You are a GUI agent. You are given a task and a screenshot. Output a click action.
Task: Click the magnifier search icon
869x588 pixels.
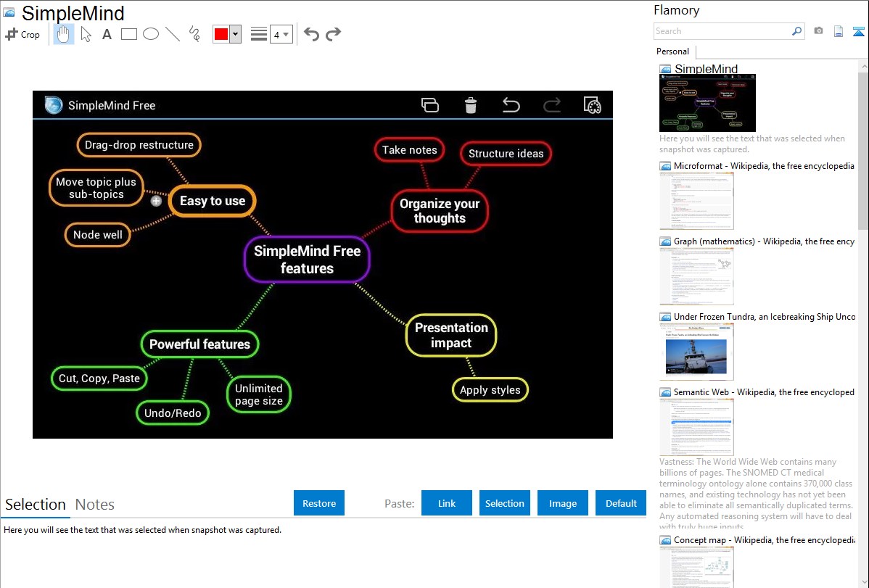[x=797, y=31]
